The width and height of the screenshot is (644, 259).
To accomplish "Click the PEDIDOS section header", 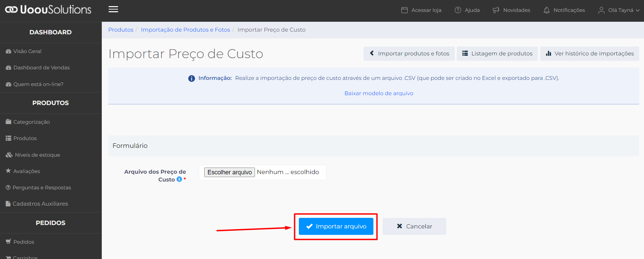I will click(51, 223).
